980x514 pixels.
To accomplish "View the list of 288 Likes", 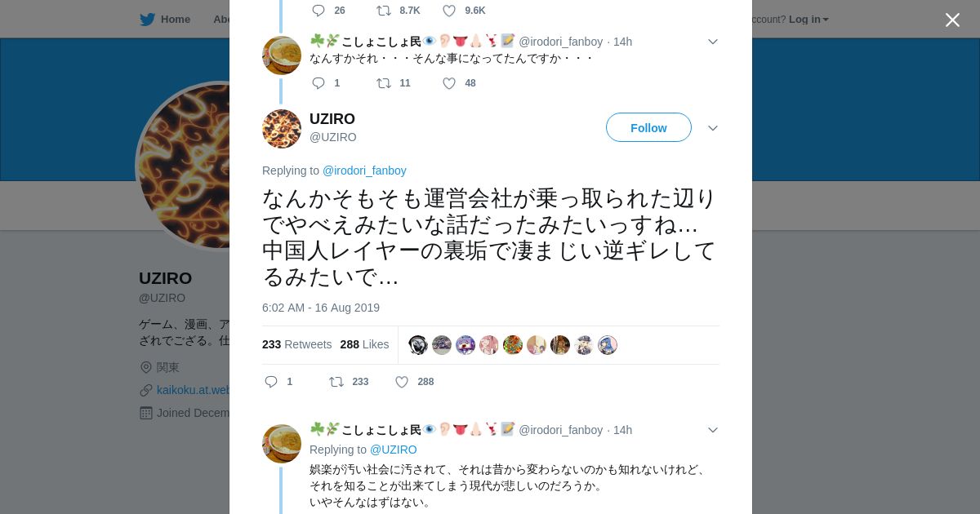I will 364,344.
